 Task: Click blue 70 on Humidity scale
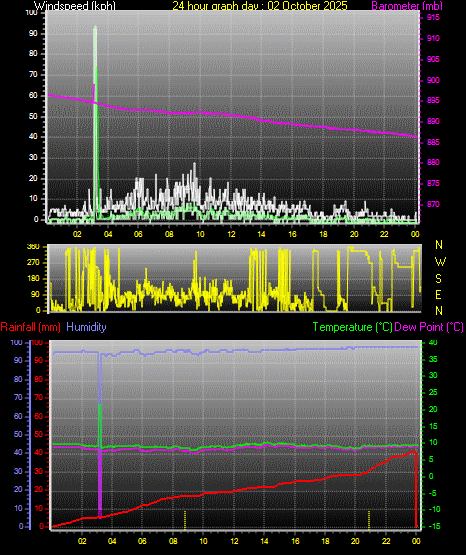(18, 397)
